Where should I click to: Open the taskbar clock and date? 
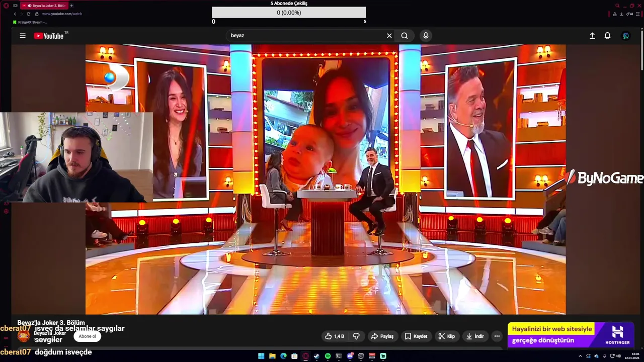click(632, 356)
